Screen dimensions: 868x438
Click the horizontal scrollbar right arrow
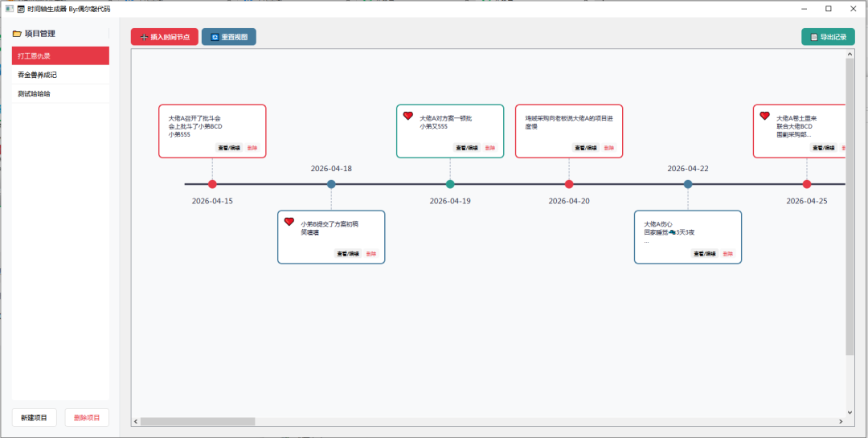point(841,422)
